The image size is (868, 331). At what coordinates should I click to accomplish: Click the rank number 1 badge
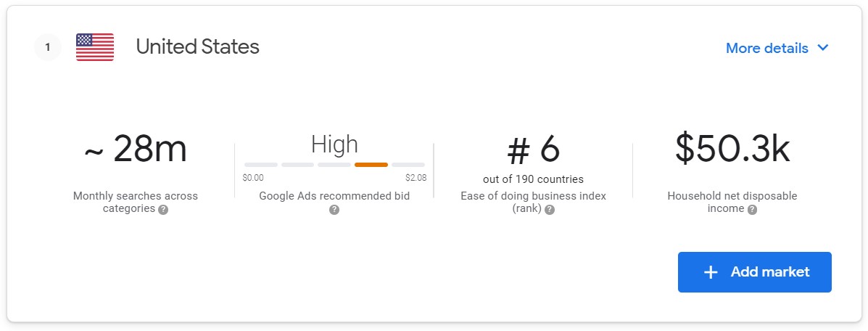[x=48, y=48]
